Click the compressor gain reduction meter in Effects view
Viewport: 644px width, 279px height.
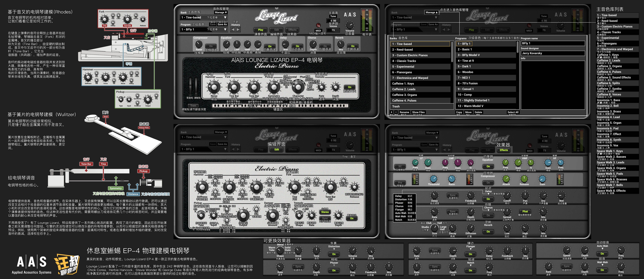(470, 179)
